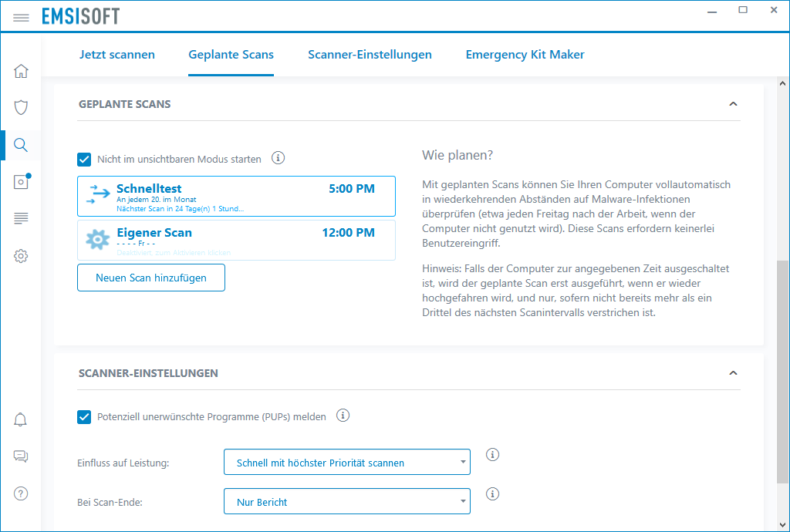
Task: Minimize the Emsisoft window
Action: click(712, 11)
